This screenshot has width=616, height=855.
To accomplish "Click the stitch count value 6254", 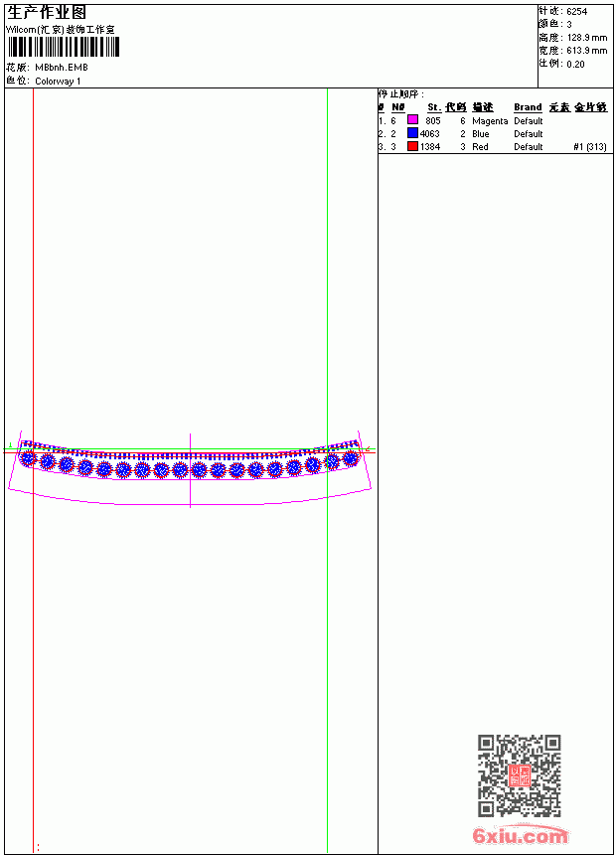I will pyautogui.click(x=576, y=12).
